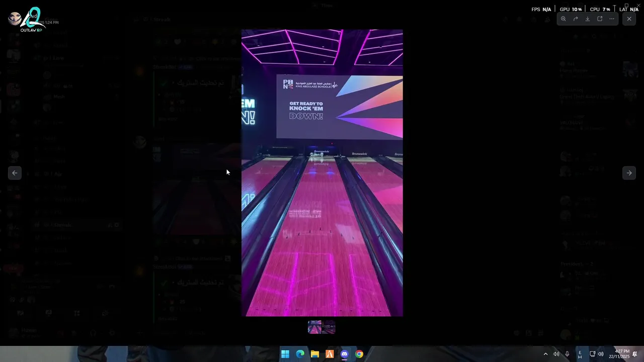Forward the image using the arrow icon

pyautogui.click(x=576, y=19)
